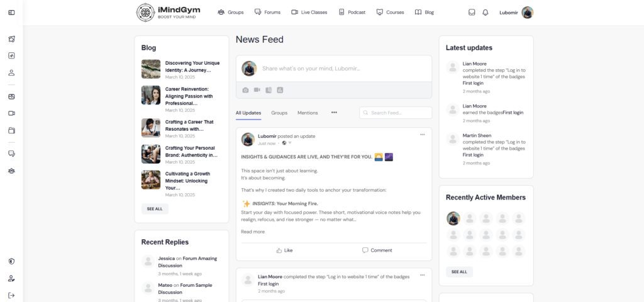Open Podcast in top navigation

[x=352, y=13]
